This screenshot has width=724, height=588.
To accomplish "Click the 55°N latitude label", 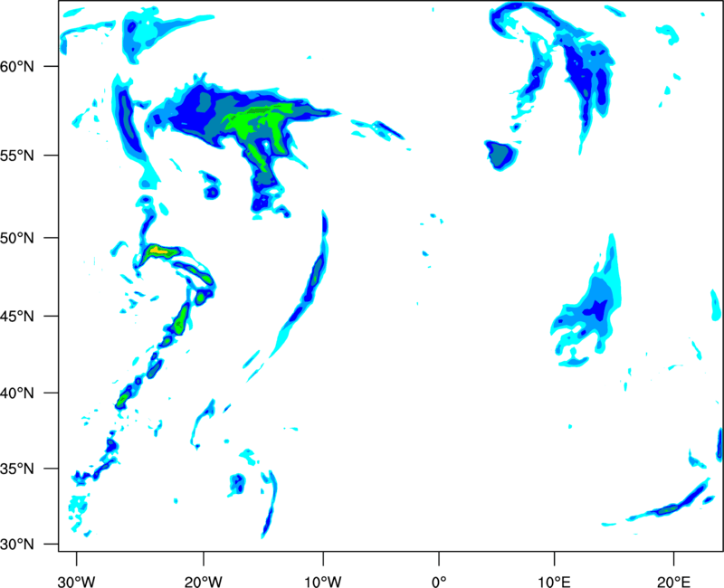I will pyautogui.click(x=17, y=156).
